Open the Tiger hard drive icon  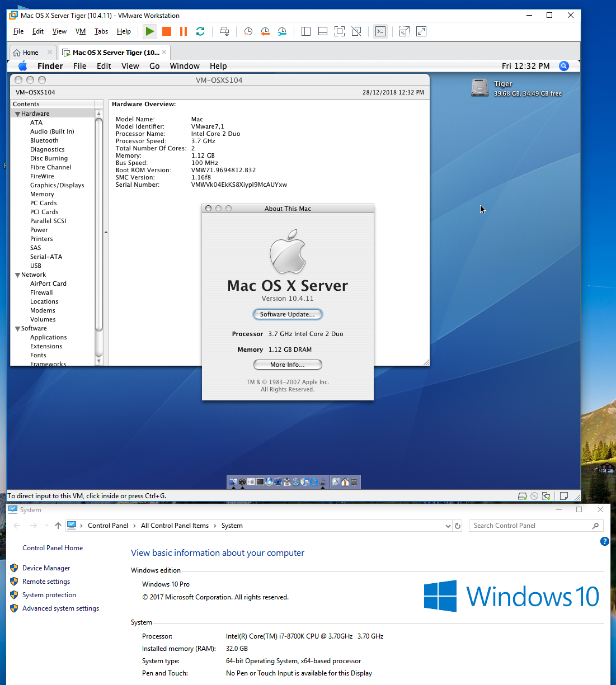coord(480,88)
